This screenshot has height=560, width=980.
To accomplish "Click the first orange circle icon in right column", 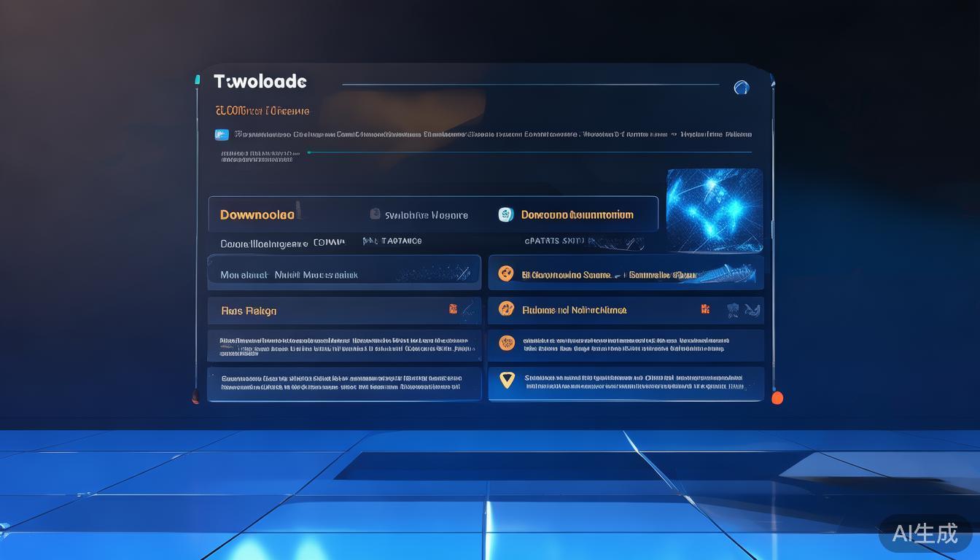I will (x=505, y=274).
